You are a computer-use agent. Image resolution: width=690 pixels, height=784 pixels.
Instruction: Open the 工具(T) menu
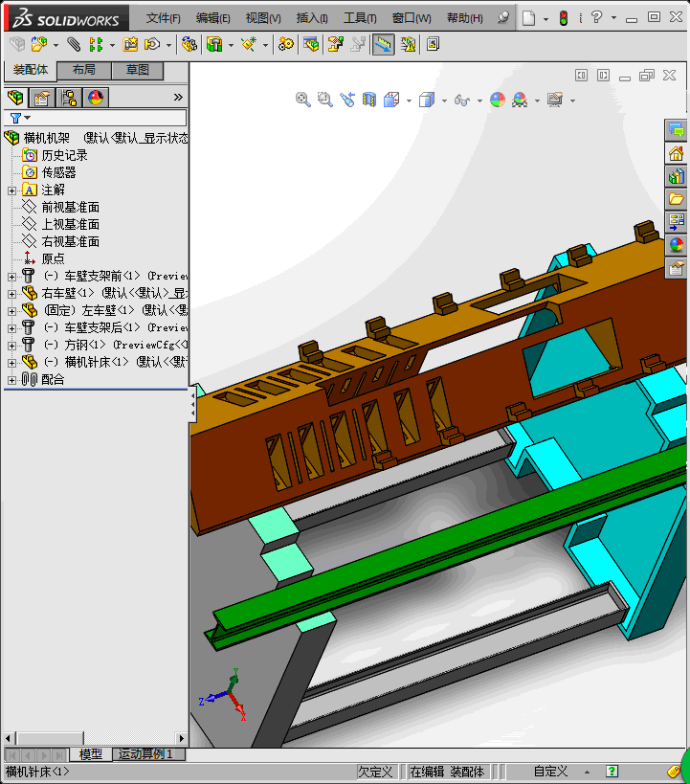[x=360, y=18]
